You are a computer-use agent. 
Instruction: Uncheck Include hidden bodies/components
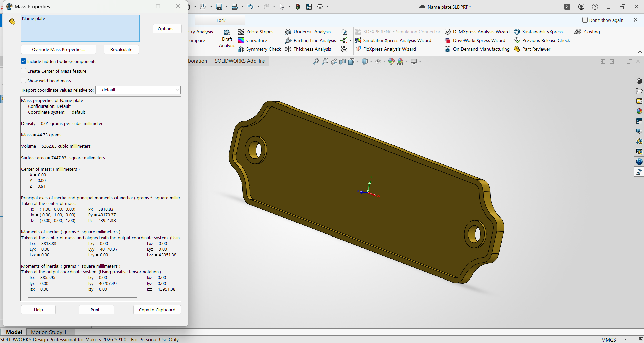coord(24,61)
